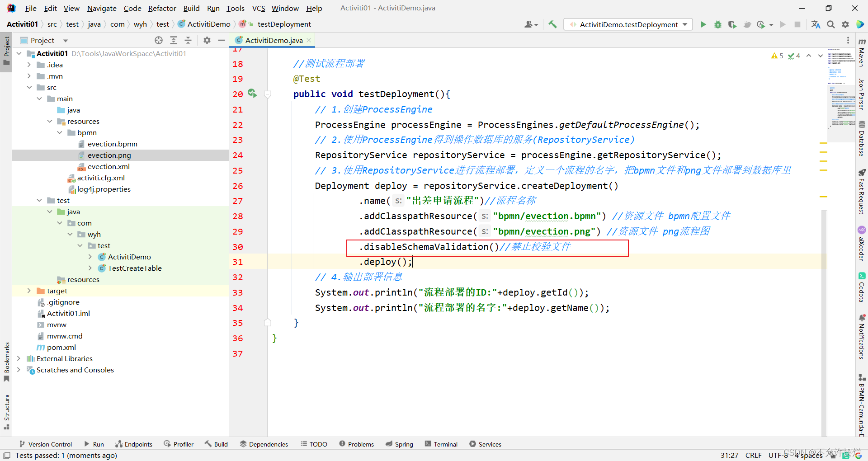Click the UTF-8 encoding indicator

778,455
